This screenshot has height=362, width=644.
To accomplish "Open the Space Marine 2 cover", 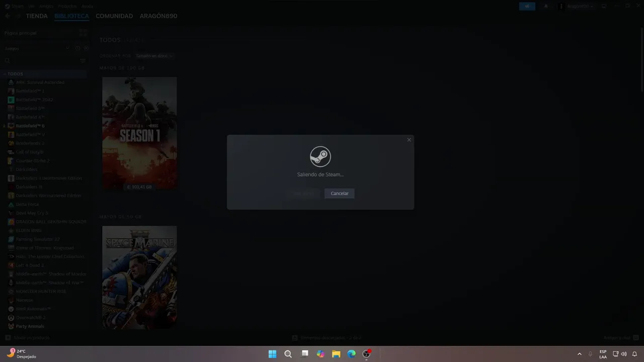I will tap(139, 278).
